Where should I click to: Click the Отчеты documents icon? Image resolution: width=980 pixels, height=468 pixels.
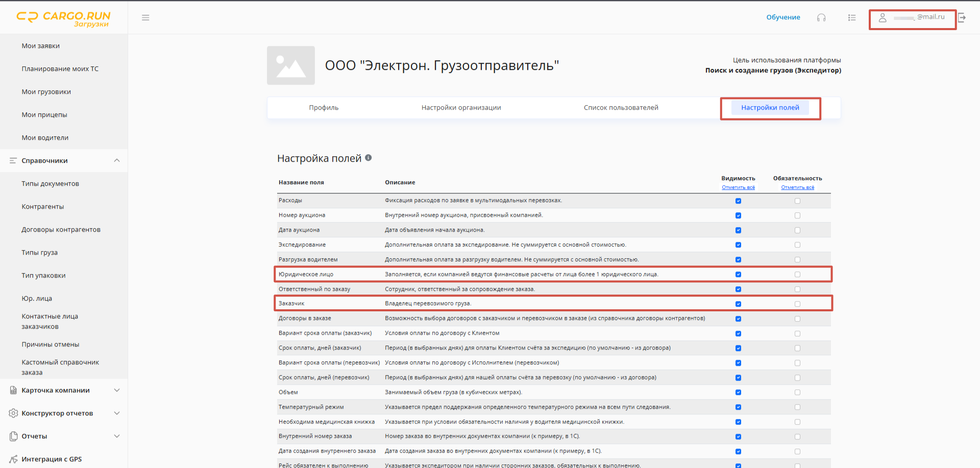click(x=13, y=436)
